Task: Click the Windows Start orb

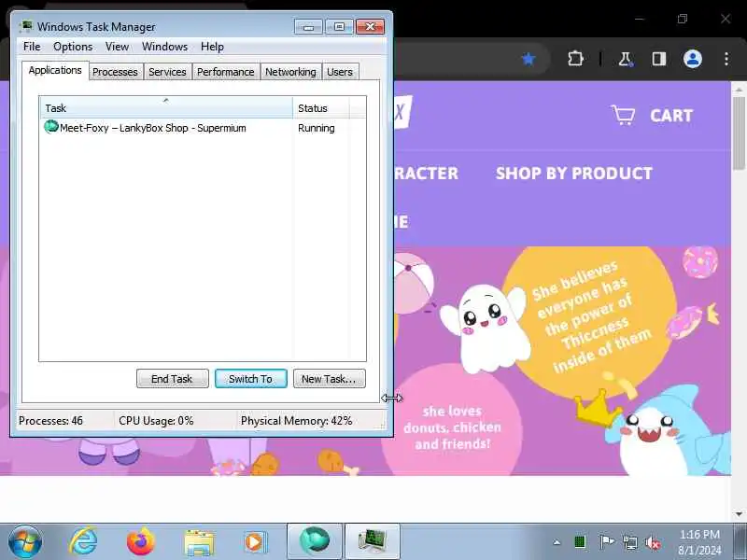Action: [25, 542]
